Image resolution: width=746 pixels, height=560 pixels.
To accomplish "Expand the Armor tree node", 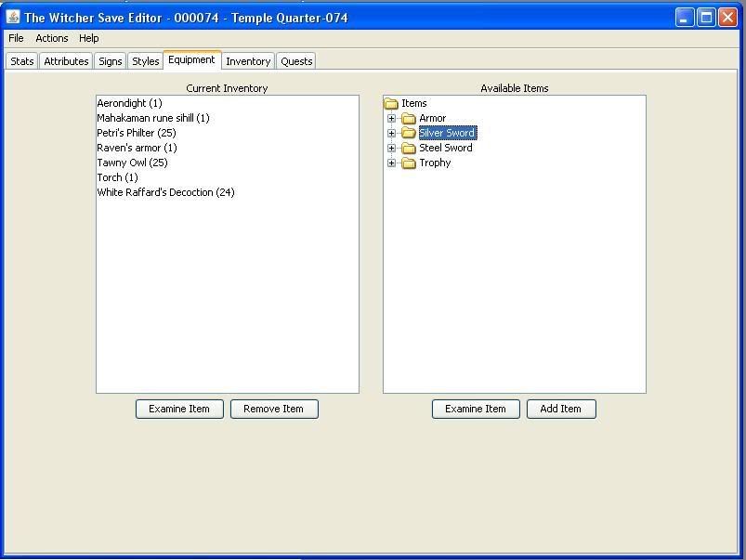I will (x=391, y=118).
